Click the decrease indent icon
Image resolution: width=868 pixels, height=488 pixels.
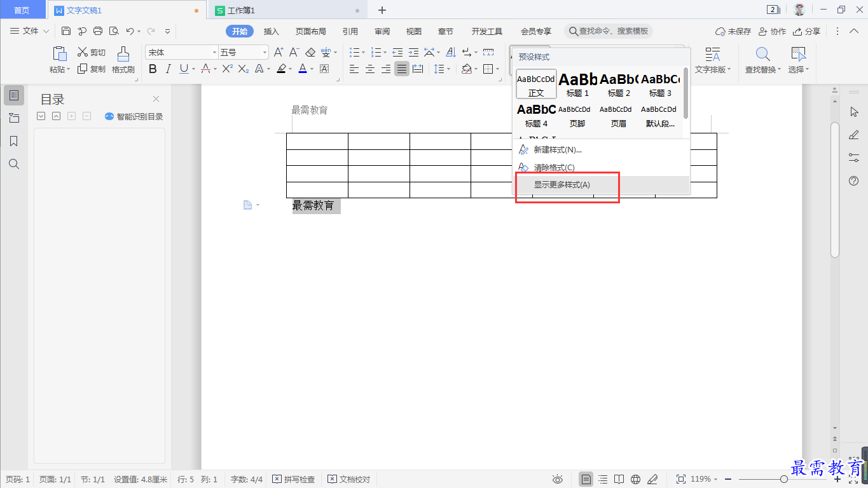(x=397, y=52)
